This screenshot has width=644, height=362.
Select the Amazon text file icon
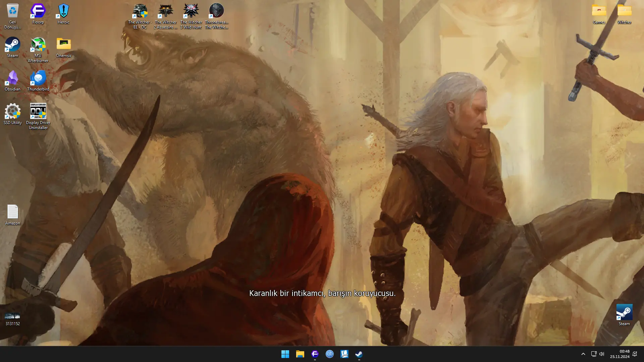pos(12,215)
